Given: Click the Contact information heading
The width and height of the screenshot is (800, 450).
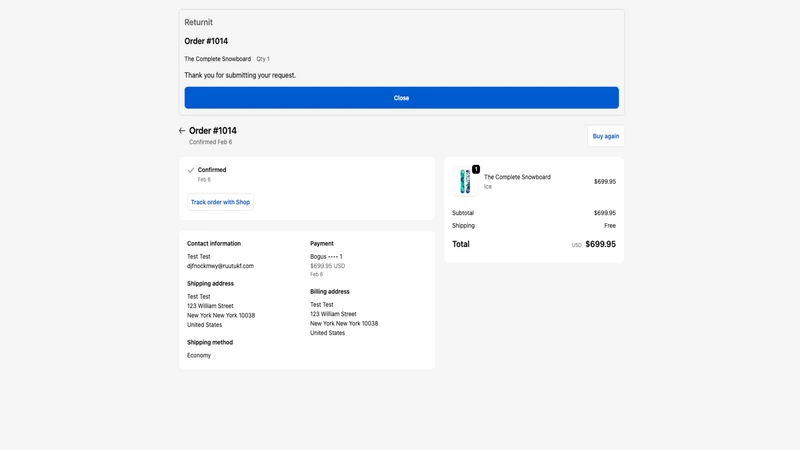Looking at the screenshot, I should click(214, 244).
